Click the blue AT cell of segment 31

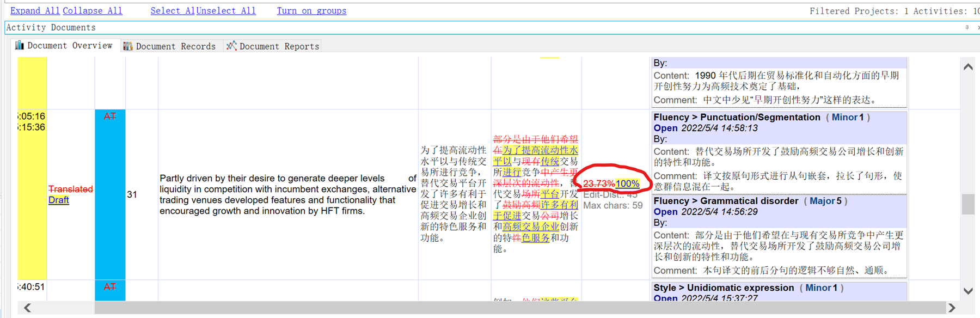110,194
